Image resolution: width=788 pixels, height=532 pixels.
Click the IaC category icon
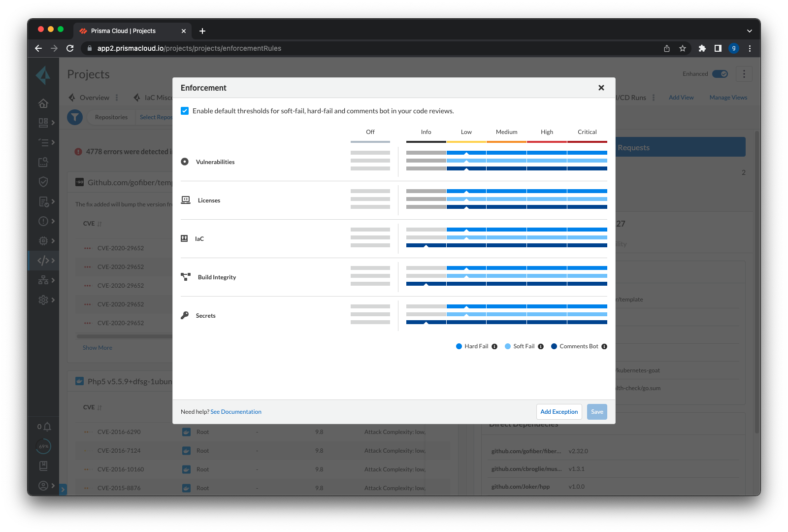click(184, 238)
